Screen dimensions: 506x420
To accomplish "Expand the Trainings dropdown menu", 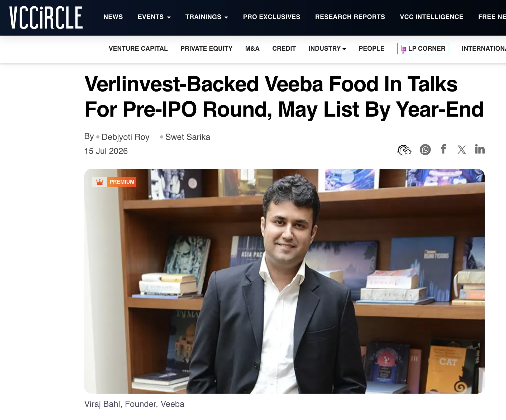I will coord(207,17).
